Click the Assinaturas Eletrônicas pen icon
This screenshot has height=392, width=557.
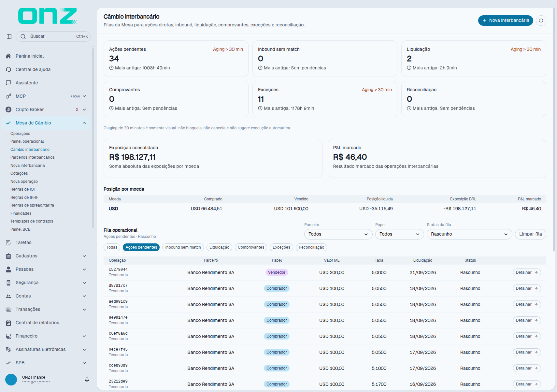pos(8,349)
